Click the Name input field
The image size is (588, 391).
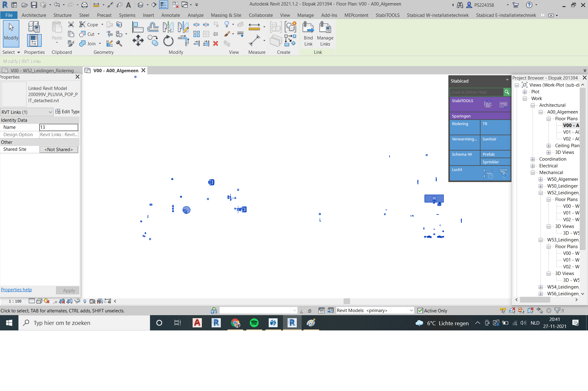(59, 127)
